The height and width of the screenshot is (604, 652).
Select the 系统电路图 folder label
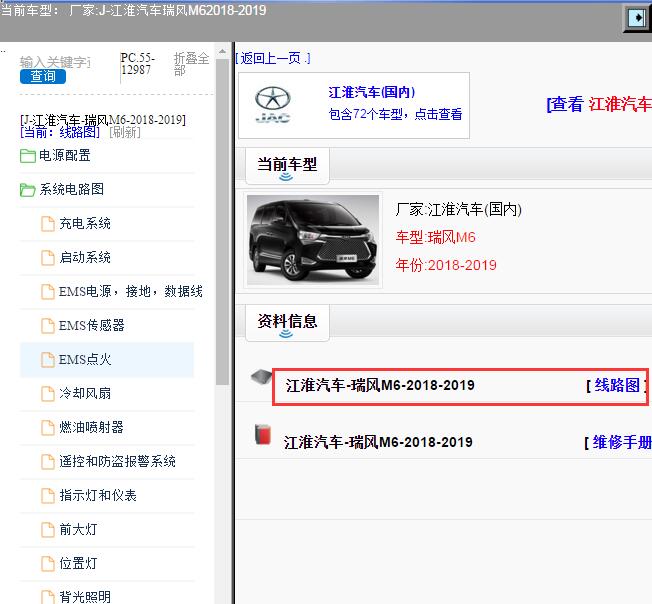pos(72,190)
